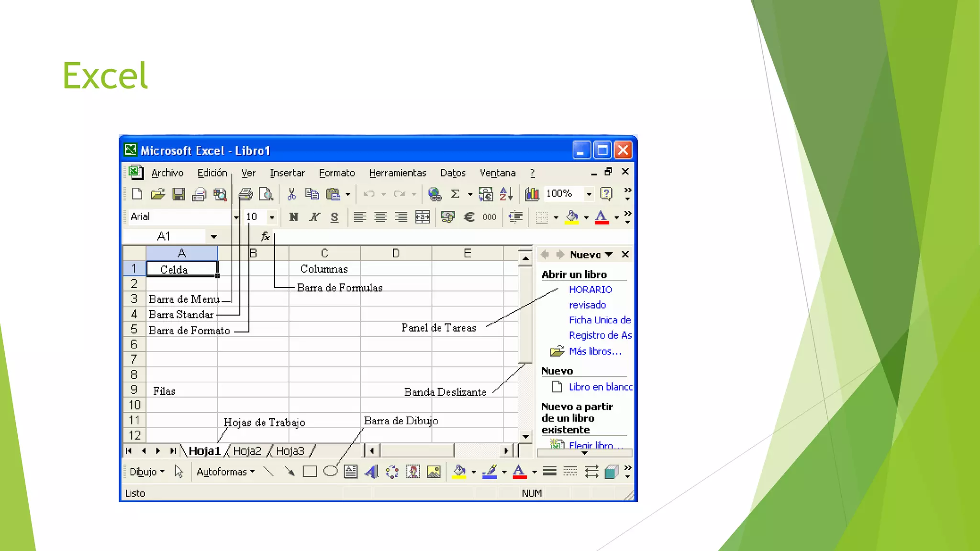
Task: Click the vertical scrollbar down arrow
Action: [525, 436]
